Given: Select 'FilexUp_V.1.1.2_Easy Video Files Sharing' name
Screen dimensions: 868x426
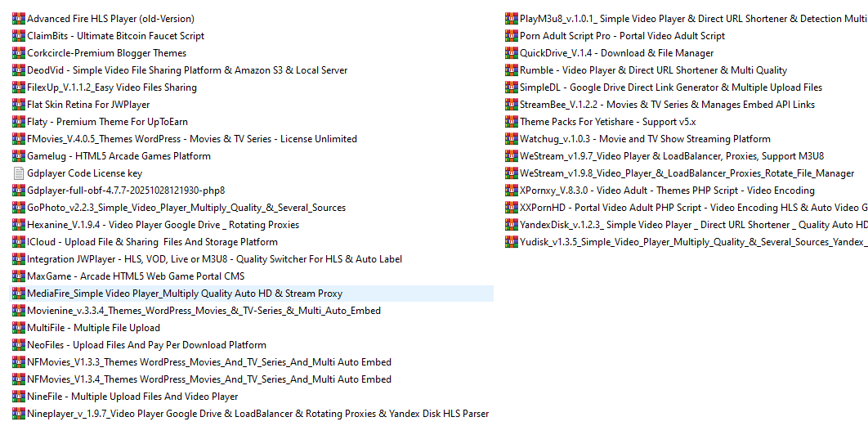Looking at the screenshot, I should tap(112, 87).
